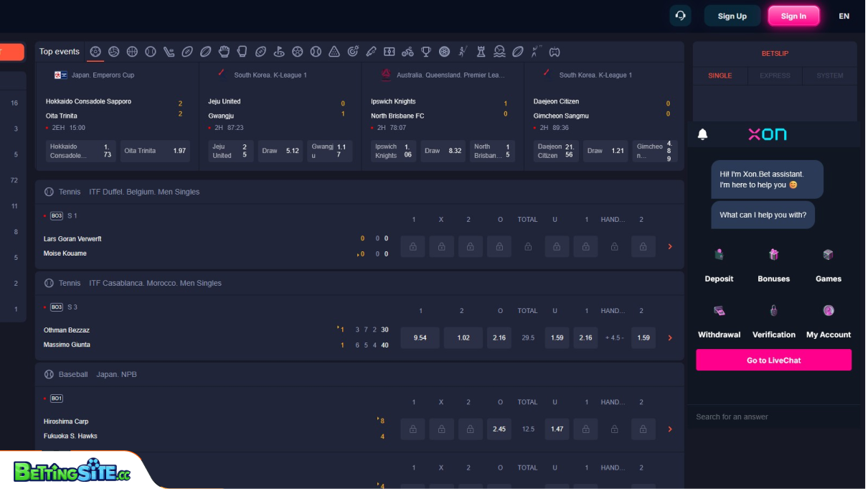The image size is (868, 489).
Task: Click the bell icon in the assistant panel
Action: pos(703,134)
